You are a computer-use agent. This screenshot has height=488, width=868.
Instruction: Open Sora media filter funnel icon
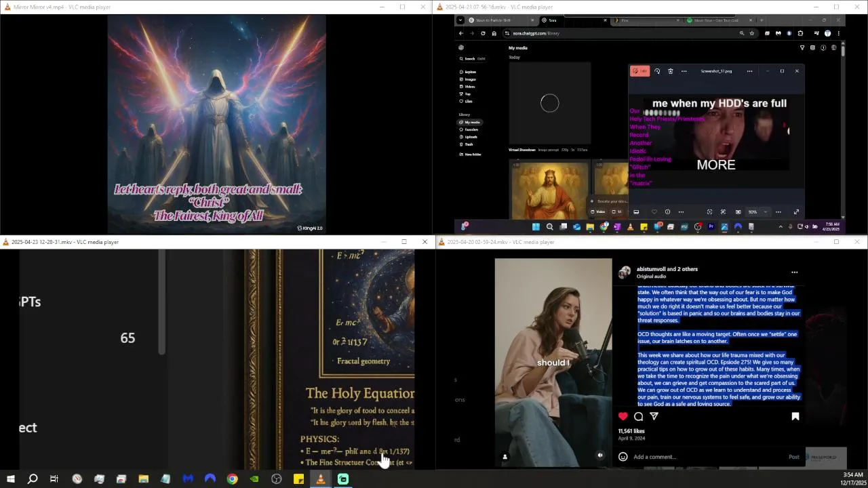802,47
